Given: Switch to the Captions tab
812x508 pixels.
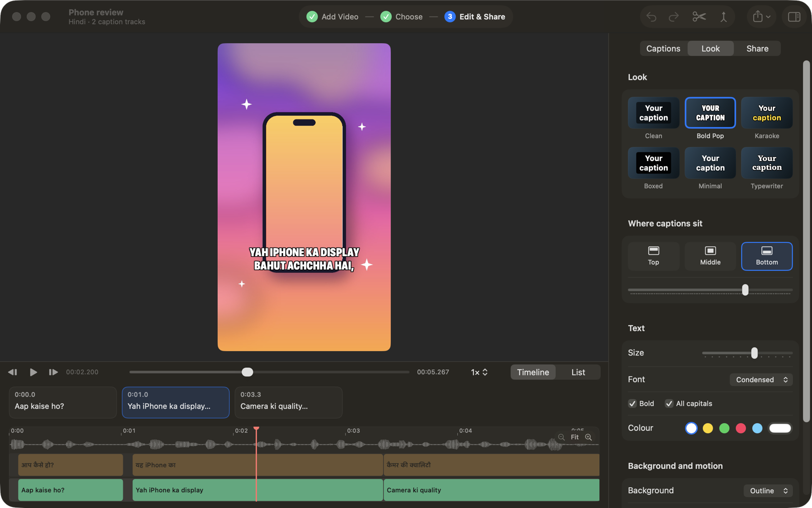Looking at the screenshot, I should 663,49.
